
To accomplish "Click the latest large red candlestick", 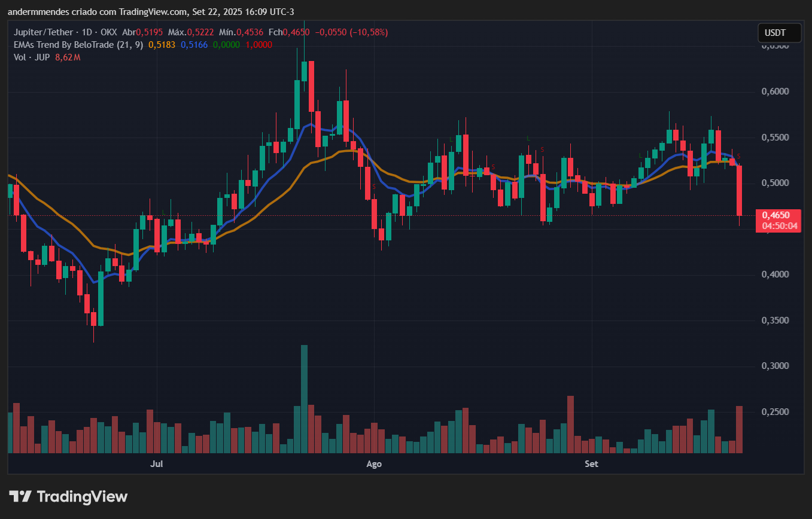I will [740, 190].
